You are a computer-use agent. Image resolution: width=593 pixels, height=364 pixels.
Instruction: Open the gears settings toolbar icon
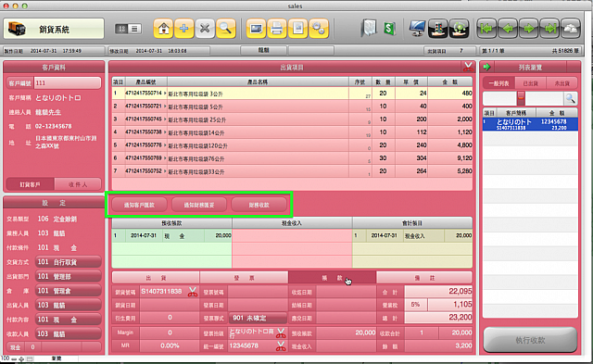tap(319, 29)
